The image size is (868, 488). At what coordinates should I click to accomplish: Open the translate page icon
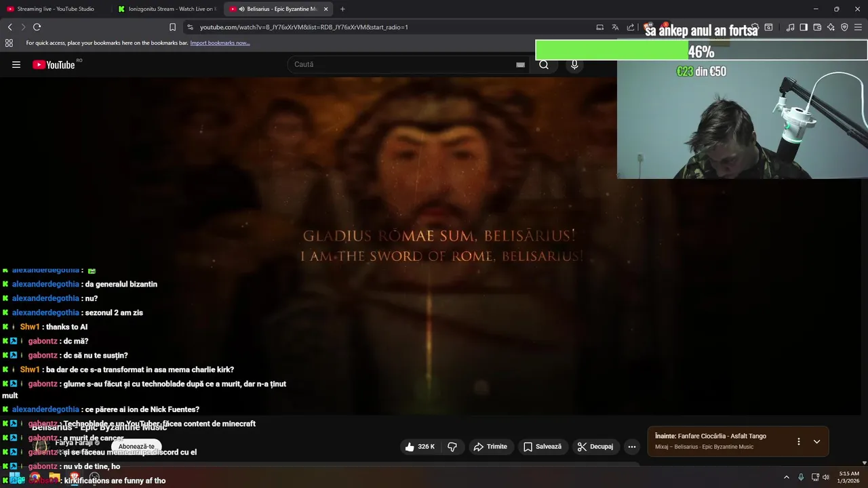click(615, 27)
